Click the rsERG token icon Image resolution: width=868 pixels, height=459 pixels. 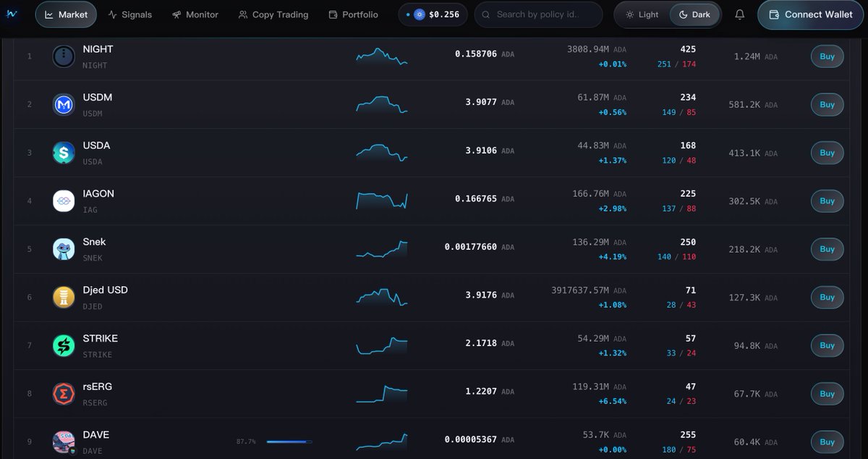pos(64,394)
